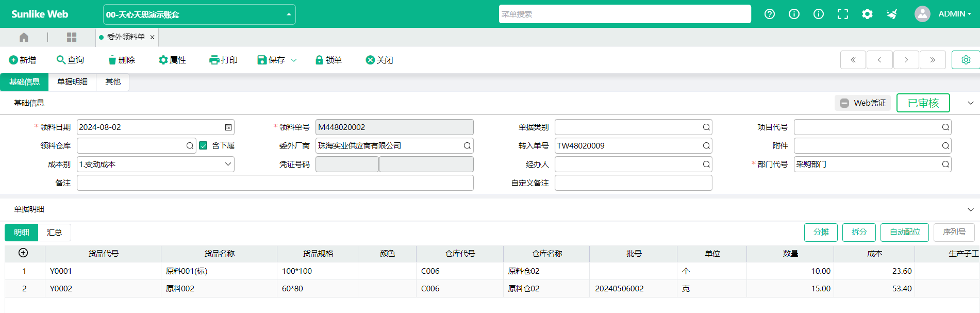The width and height of the screenshot is (980, 313).
Task: Go to previous record arrow
Action: [x=879, y=60]
